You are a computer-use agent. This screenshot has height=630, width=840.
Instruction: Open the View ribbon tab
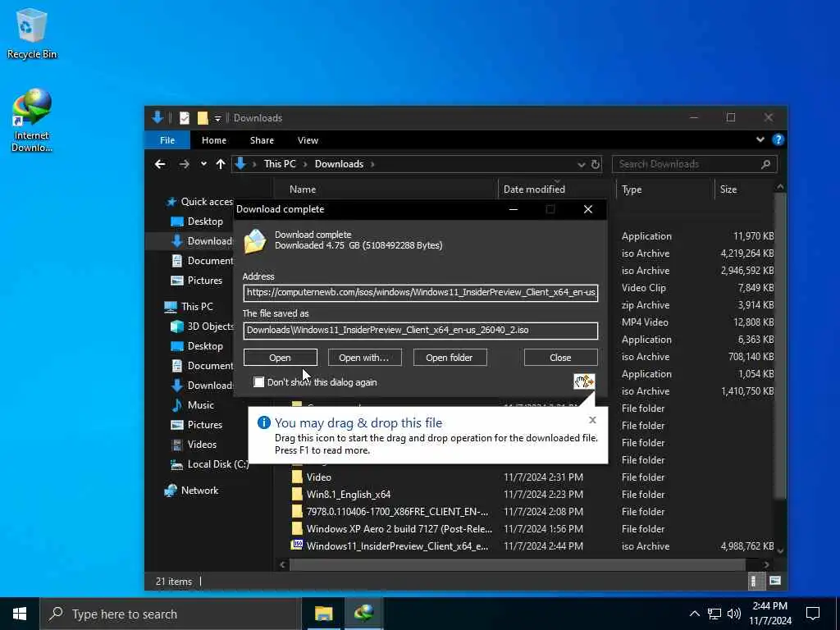[308, 139]
